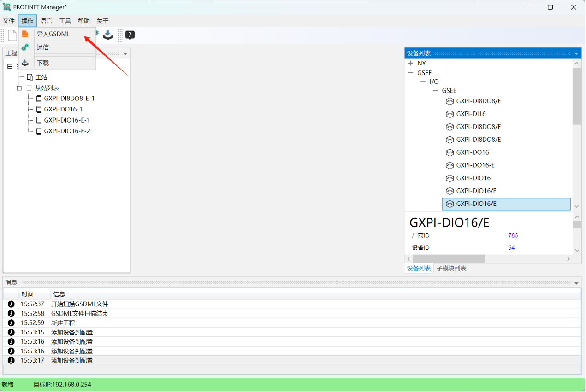Collapse the 从站列表 tree node
Viewport: 586px width, 392px height.
pyautogui.click(x=19, y=88)
